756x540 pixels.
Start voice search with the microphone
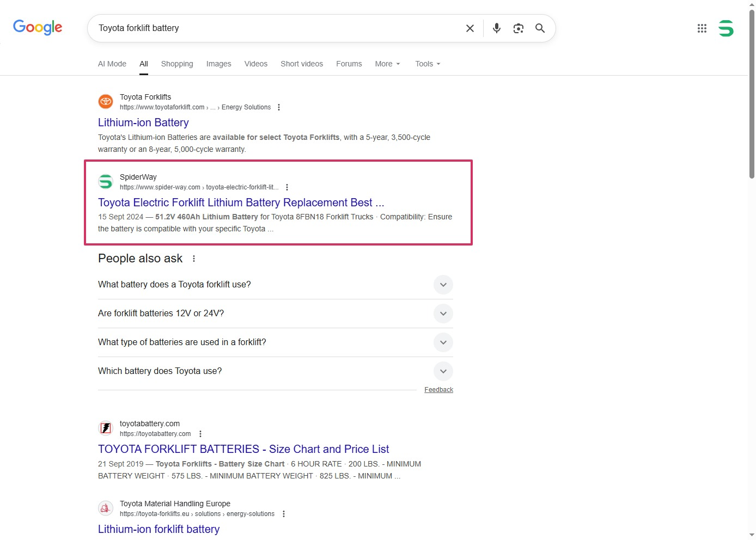pos(496,28)
